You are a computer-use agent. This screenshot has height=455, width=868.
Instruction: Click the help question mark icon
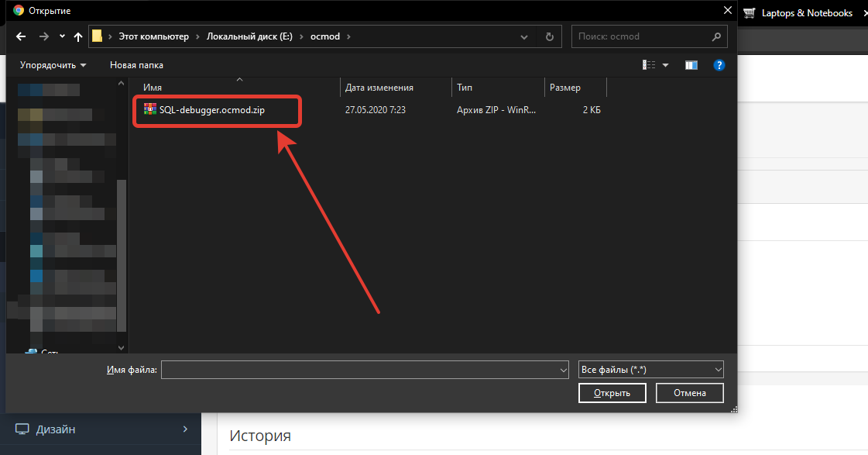point(719,65)
